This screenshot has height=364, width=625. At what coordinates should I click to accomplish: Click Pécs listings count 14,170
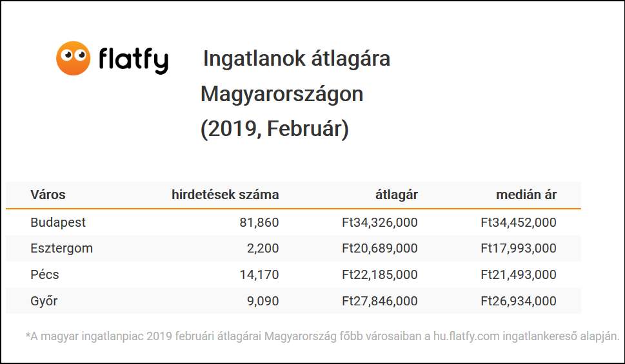[x=259, y=274]
